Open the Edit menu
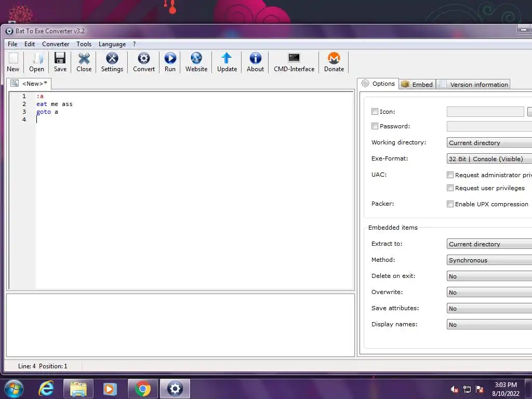Screen dimensions: 532x399 (30, 44)
